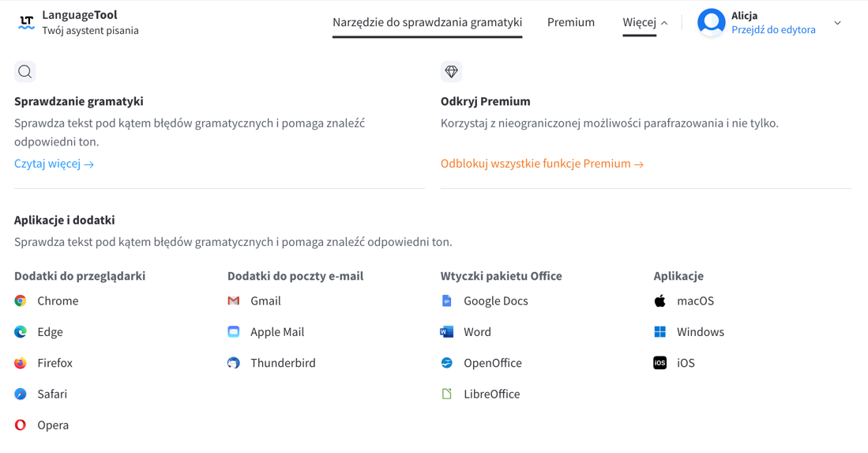Click the Gmail envelope icon

(x=234, y=300)
